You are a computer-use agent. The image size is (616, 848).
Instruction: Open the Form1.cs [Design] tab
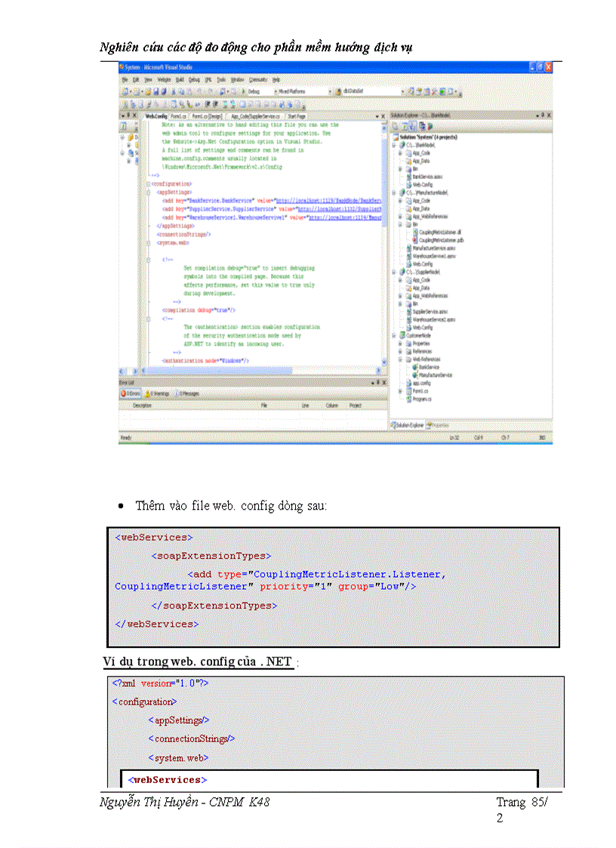pos(206,116)
